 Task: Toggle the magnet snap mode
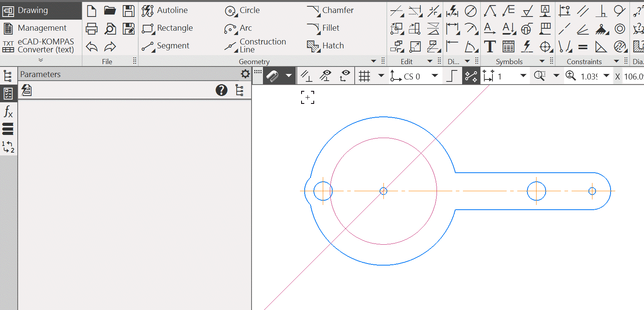point(272,76)
